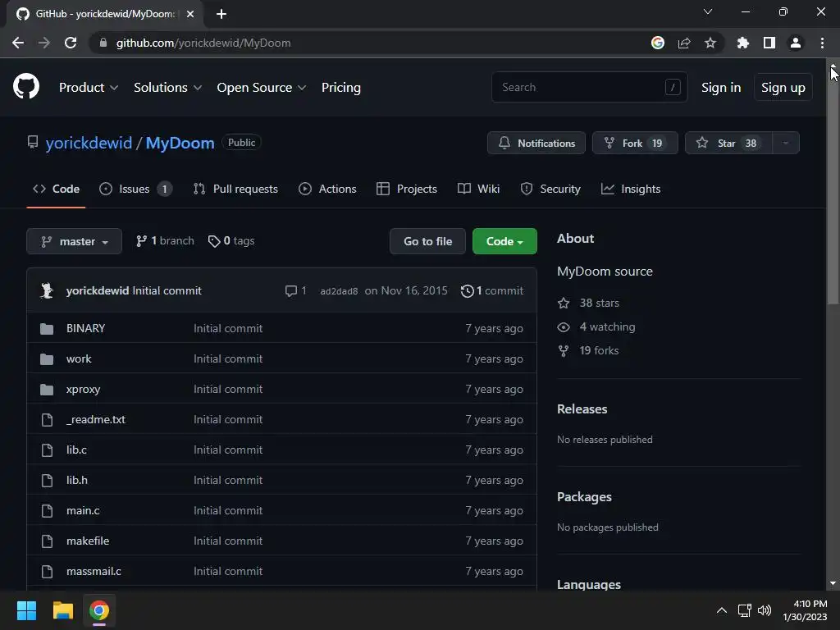Open the dropdown arrow next to Star
Screen dimensions: 840x630
[786, 143]
